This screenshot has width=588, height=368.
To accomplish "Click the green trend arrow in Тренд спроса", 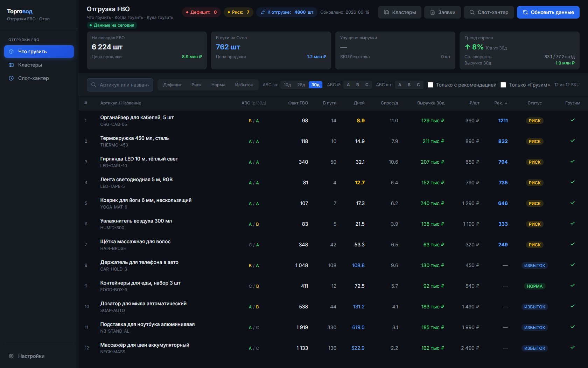I will point(468,47).
